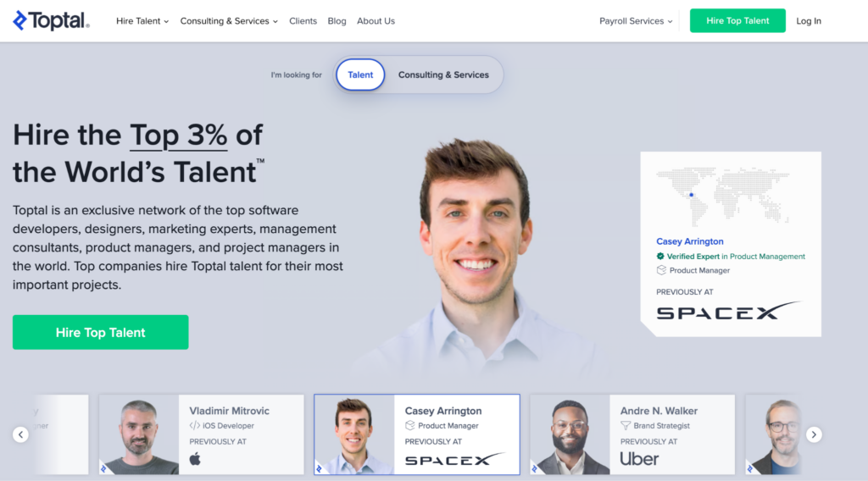Click the Log In link
Viewport: 868px width, 481px height.
[809, 21]
